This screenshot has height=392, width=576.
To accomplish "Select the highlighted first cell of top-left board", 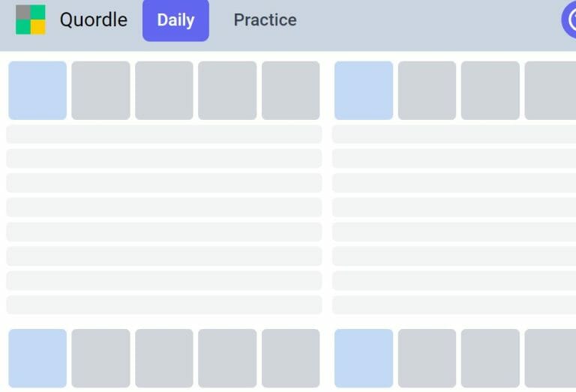I will (37, 90).
